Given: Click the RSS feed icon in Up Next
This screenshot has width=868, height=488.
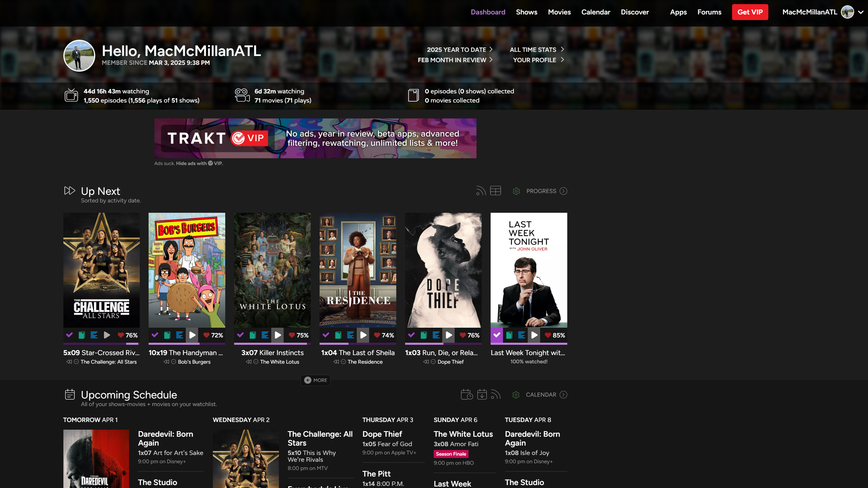Looking at the screenshot, I should click(x=481, y=191).
